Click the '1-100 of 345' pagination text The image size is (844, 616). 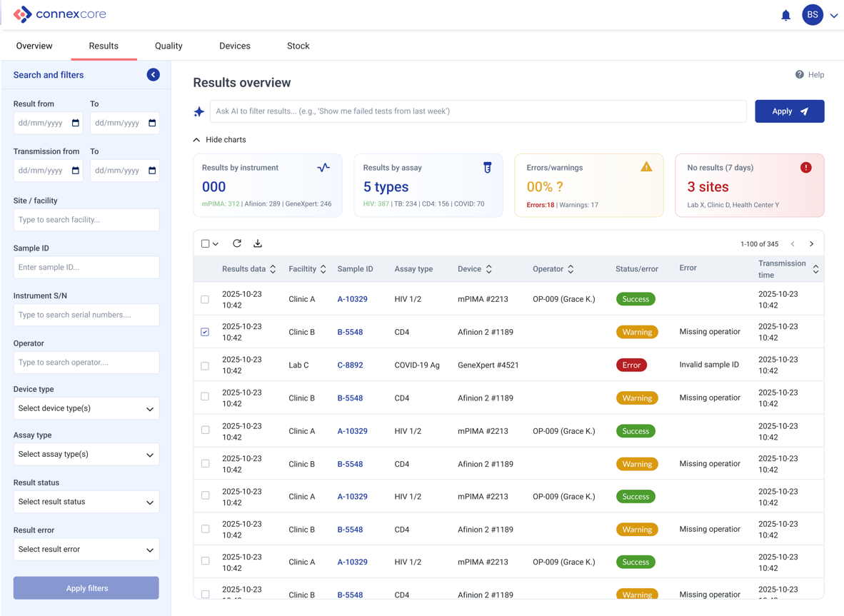click(x=760, y=243)
